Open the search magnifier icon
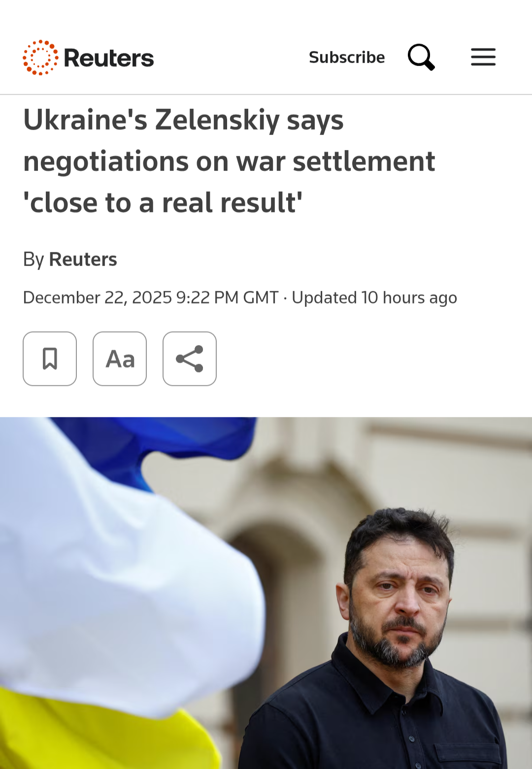 coord(422,57)
